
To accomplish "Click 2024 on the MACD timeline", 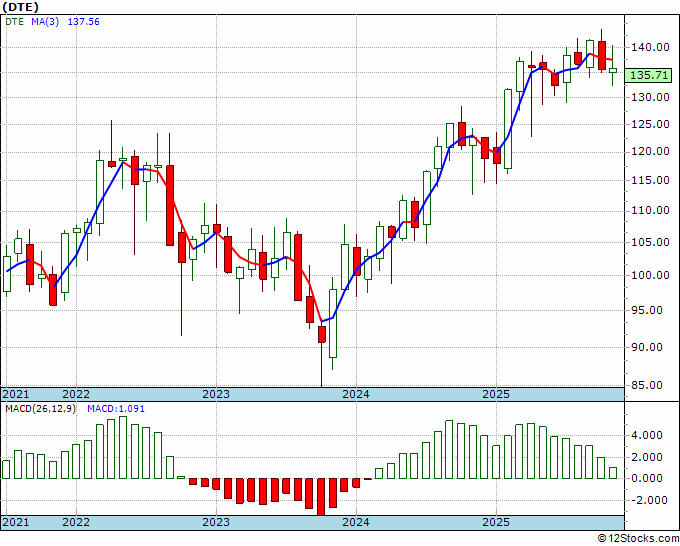I will point(356,522).
